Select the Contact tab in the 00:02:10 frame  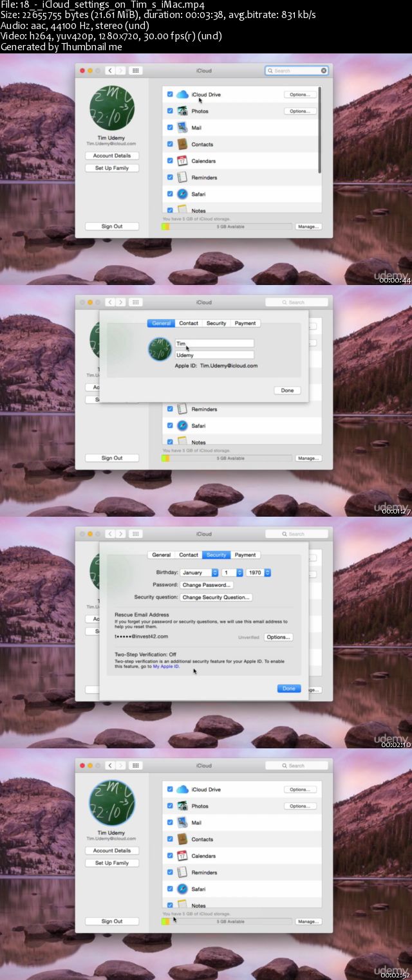click(189, 555)
